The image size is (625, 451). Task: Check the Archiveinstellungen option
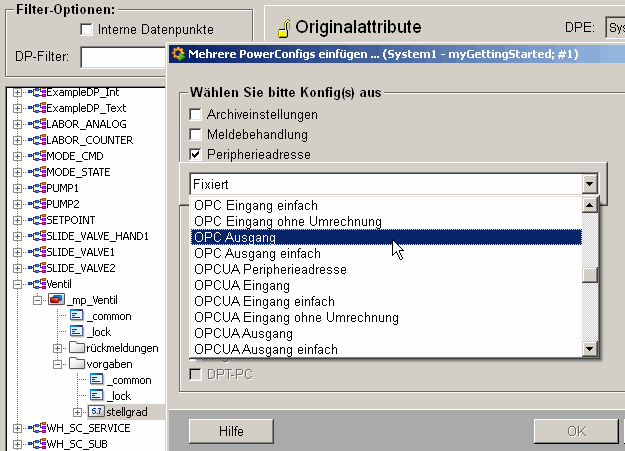(x=196, y=114)
